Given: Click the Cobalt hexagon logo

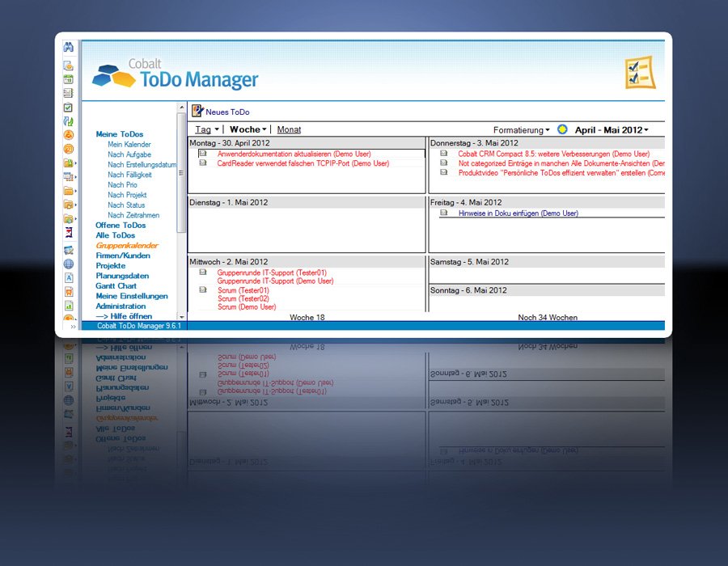Looking at the screenshot, I should pos(114,76).
